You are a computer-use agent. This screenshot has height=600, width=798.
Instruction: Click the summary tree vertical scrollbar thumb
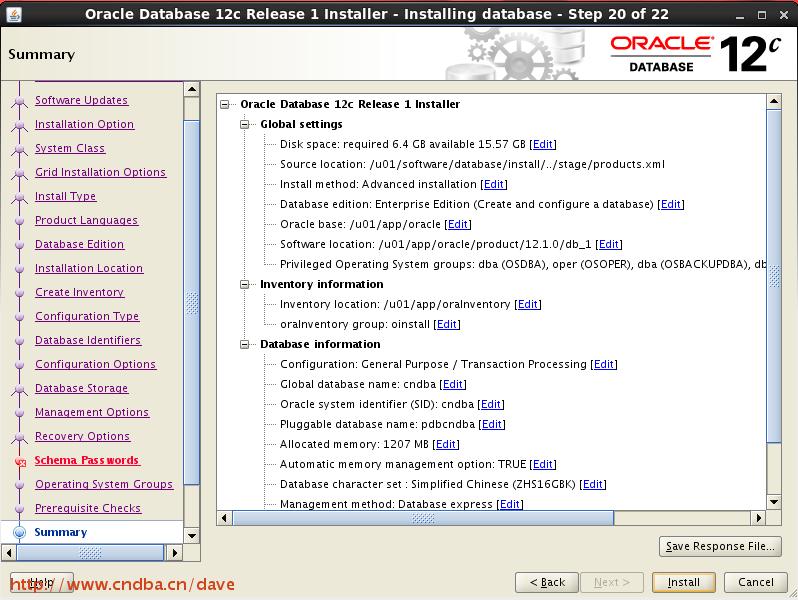tap(774, 276)
